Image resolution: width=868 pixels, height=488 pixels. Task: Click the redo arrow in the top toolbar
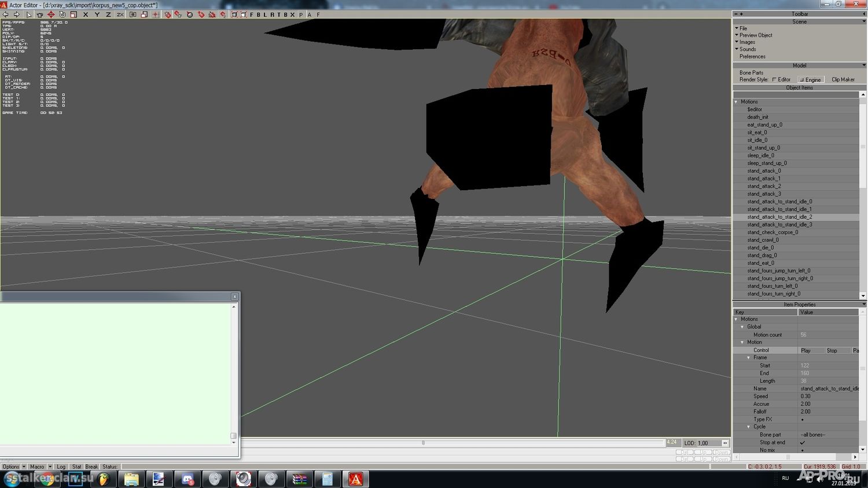16,14
